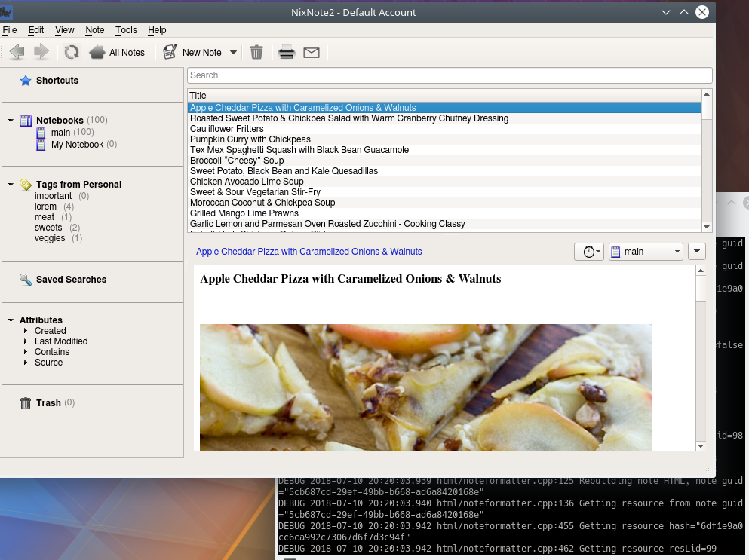Print the note with printer icon

[x=286, y=52]
